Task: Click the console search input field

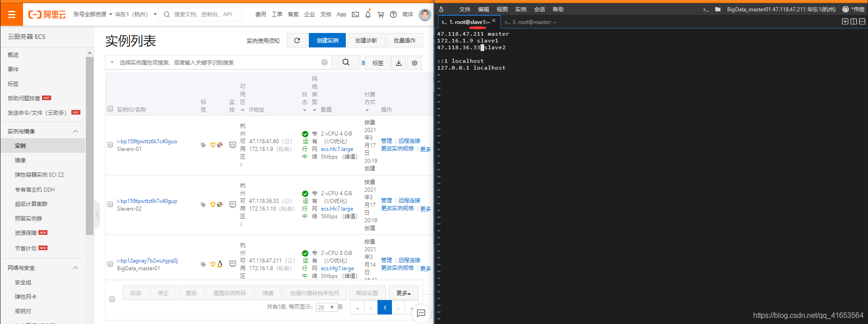Action: [x=200, y=14]
